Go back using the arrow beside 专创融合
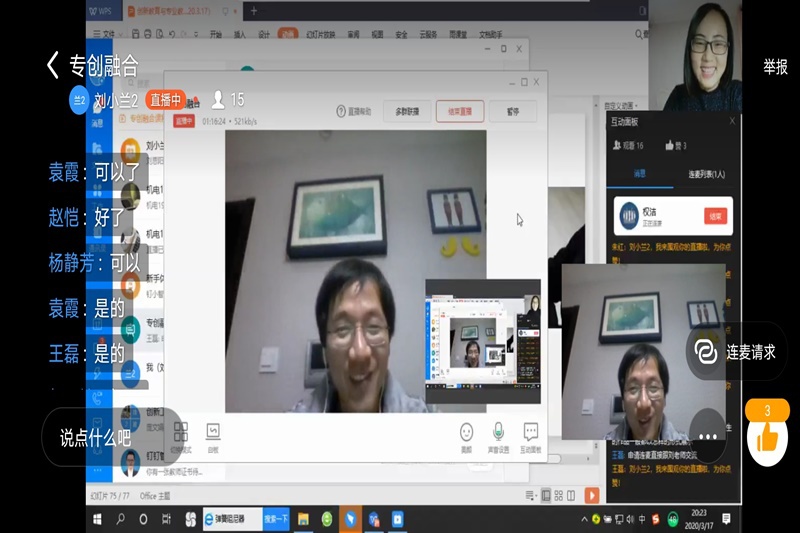Screen dimensions: 800x533 [x=53, y=65]
